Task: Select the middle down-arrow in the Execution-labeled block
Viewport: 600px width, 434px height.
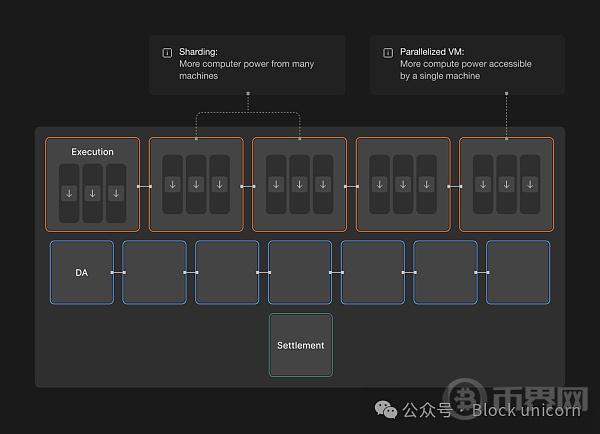Action: (x=93, y=194)
